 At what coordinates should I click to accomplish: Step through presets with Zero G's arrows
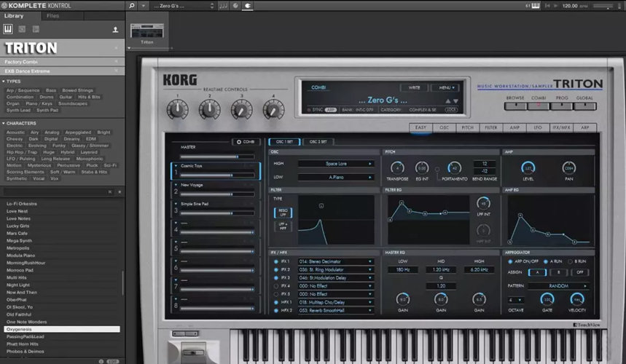pos(212,6)
